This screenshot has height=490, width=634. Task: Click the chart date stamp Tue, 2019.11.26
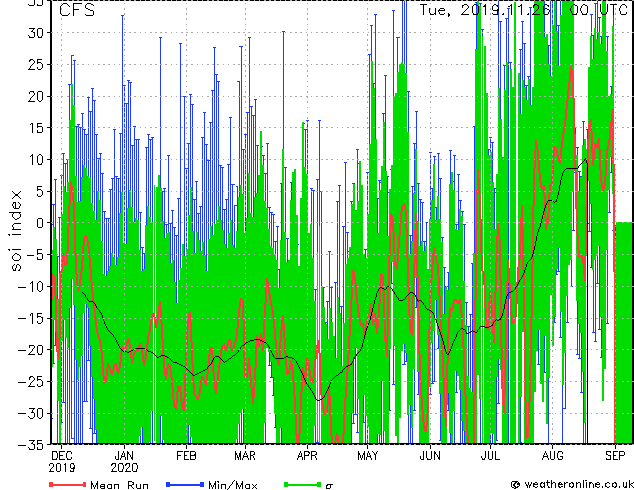click(485, 10)
